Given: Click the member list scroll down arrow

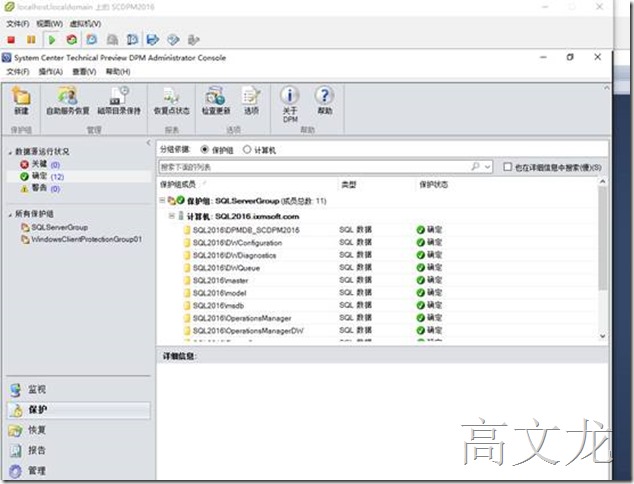Looking at the screenshot, I should 602,336.
